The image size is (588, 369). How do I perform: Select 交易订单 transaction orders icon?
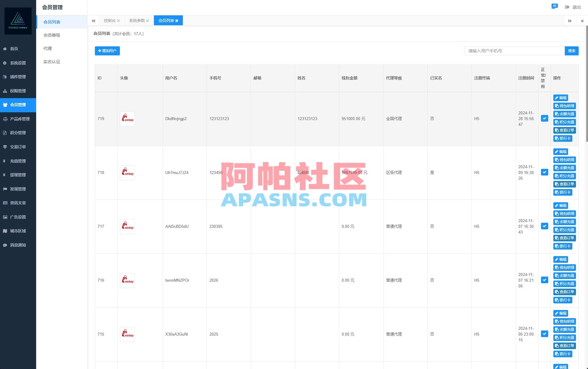click(x=17, y=147)
